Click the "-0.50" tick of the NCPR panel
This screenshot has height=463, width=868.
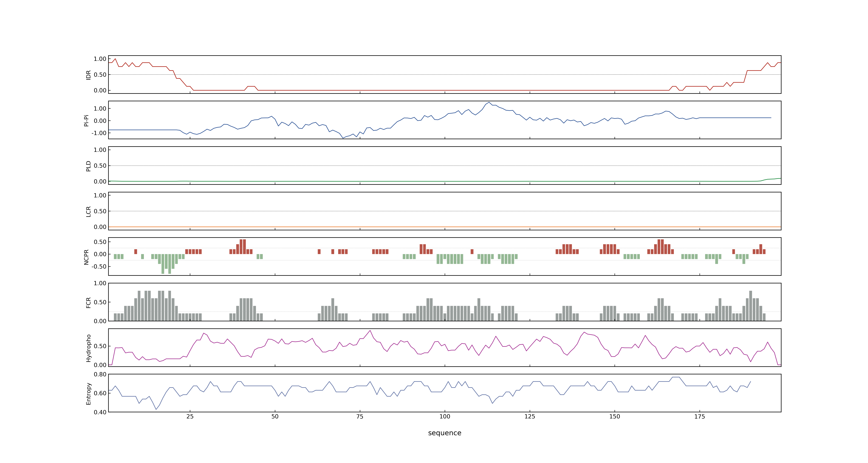point(99,267)
